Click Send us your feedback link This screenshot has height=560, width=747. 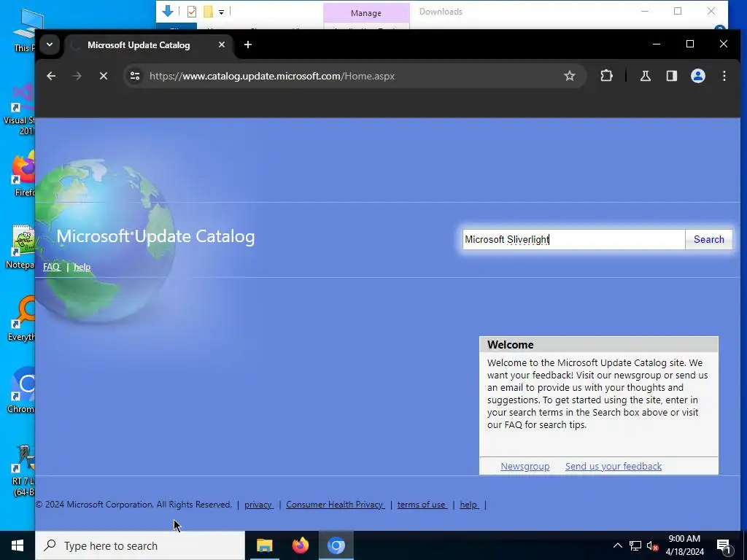pos(613,466)
